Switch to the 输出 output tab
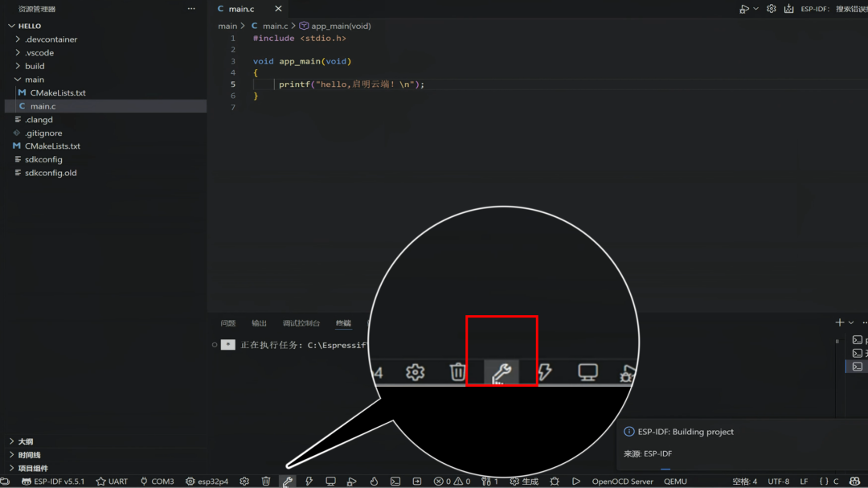Screen dimensions: 868x488 pyautogui.click(x=259, y=323)
